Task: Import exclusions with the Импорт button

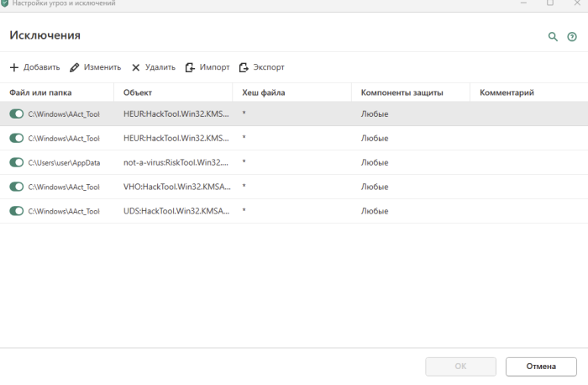Action: pyautogui.click(x=207, y=67)
